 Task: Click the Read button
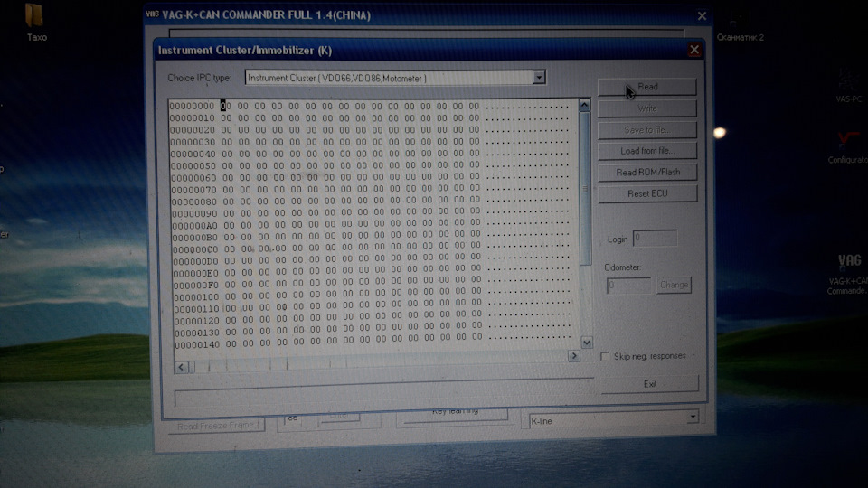[x=647, y=87]
